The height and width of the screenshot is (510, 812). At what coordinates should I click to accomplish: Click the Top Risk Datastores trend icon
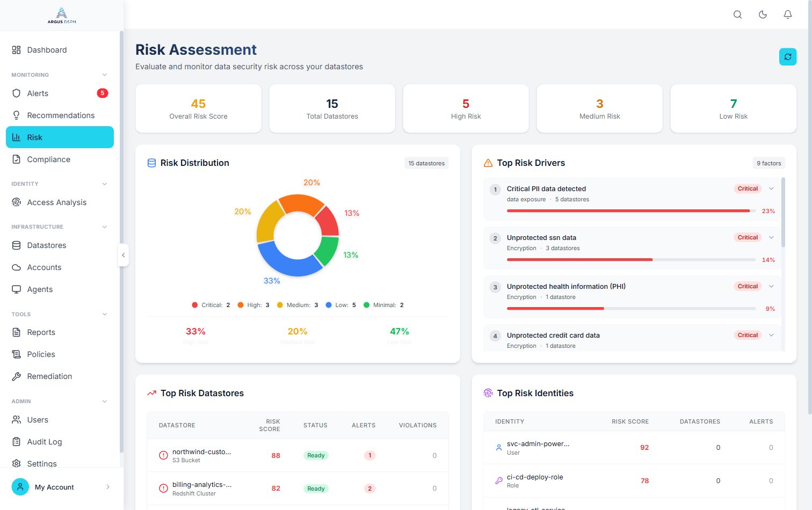tap(151, 394)
